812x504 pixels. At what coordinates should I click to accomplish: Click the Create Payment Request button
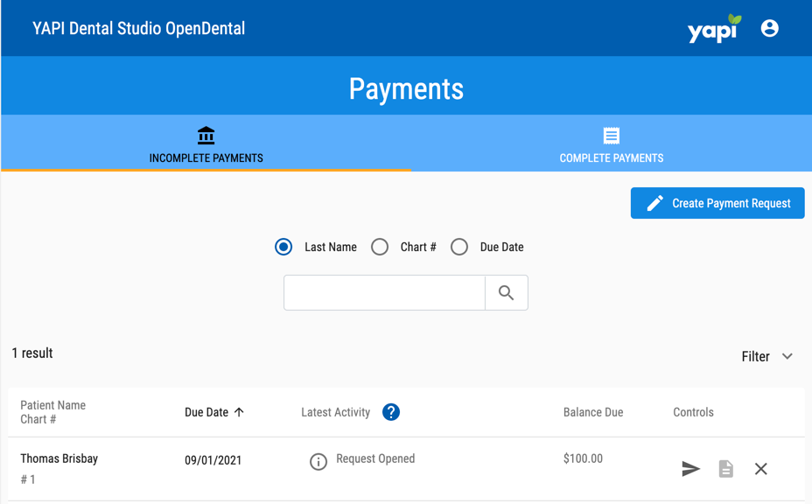point(717,203)
